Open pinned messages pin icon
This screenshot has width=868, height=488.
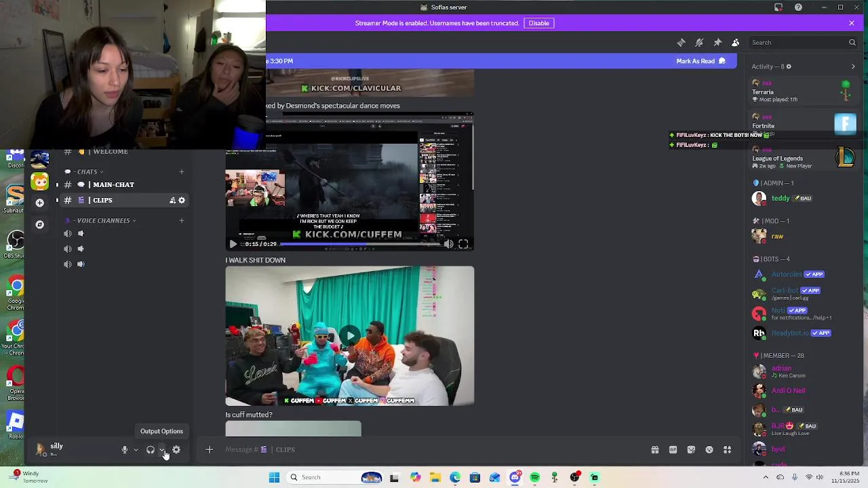[x=717, y=43]
